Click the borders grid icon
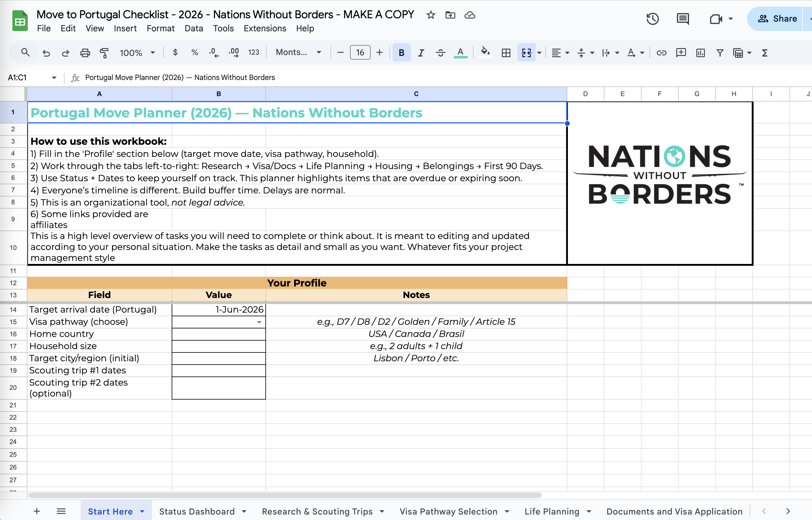Image resolution: width=812 pixels, height=520 pixels. (x=506, y=53)
